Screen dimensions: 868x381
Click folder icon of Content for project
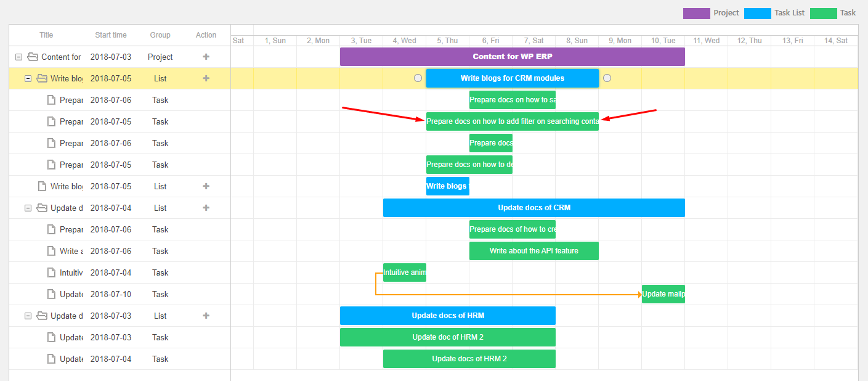(33, 57)
